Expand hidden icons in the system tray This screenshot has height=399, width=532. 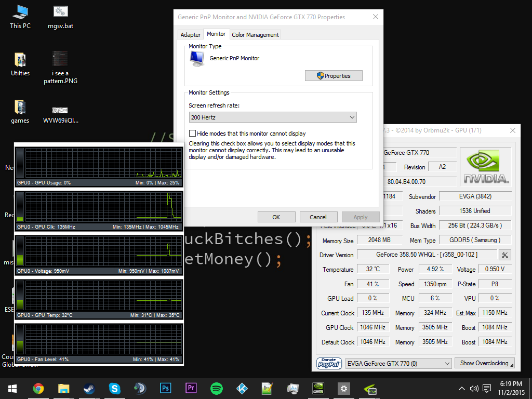[461, 388]
